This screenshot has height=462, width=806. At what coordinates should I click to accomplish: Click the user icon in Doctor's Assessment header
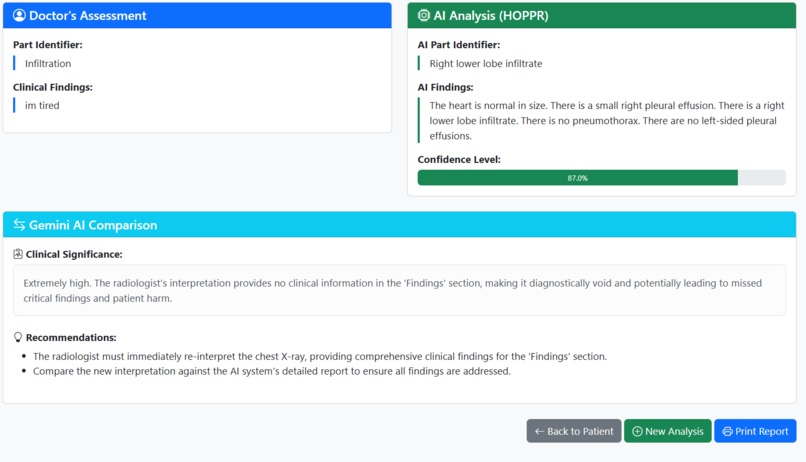[x=19, y=15]
